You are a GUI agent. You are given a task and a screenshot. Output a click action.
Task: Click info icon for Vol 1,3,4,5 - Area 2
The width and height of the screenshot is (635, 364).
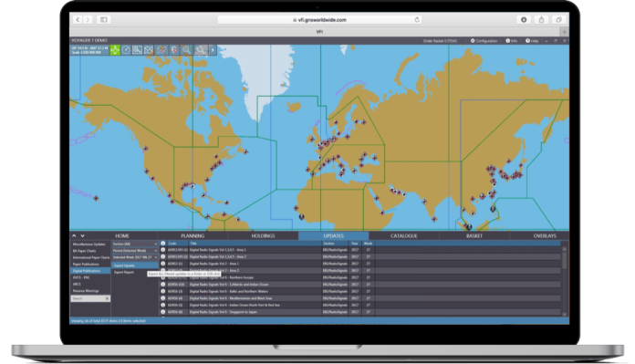(x=162, y=256)
